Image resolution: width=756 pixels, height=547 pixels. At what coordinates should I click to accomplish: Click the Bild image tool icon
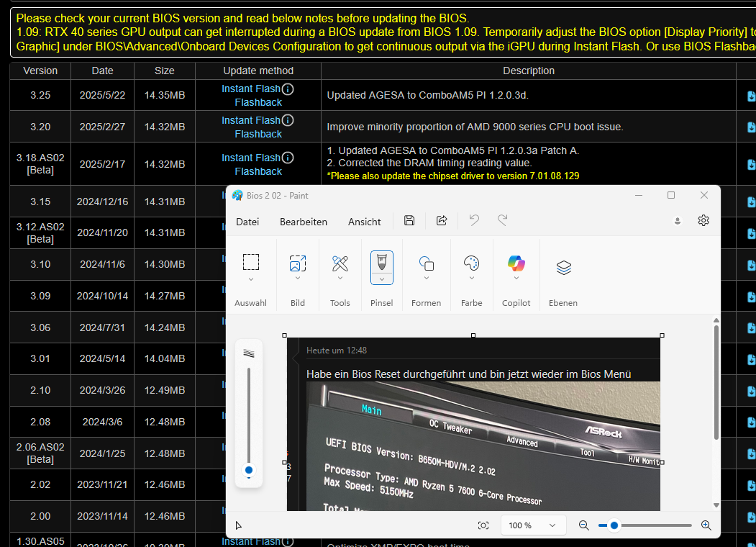click(298, 263)
